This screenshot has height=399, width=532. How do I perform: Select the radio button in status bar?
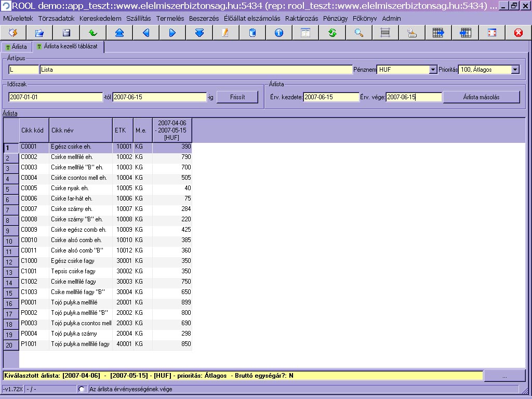pyautogui.click(x=81, y=389)
